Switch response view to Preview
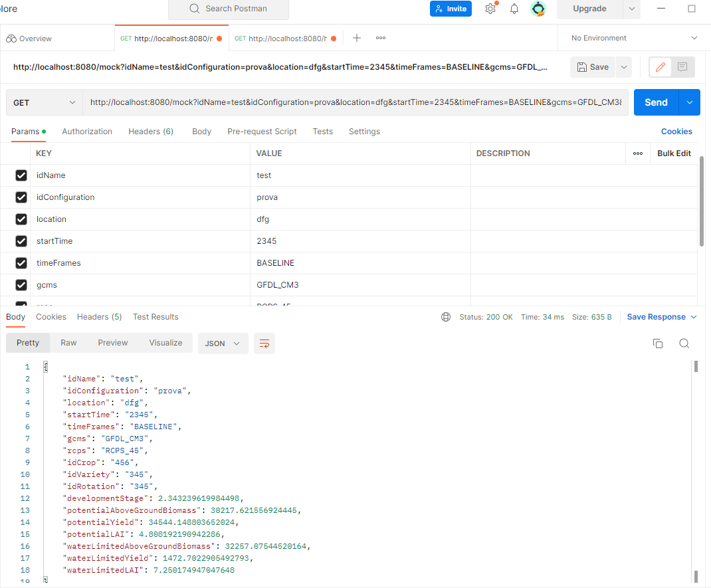Viewport: 711px width, 588px height. 113,343
